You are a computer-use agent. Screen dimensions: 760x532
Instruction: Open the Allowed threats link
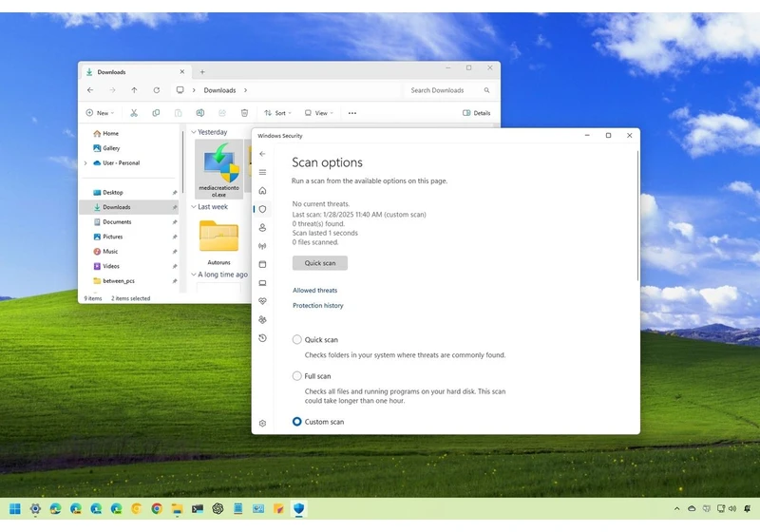point(314,291)
